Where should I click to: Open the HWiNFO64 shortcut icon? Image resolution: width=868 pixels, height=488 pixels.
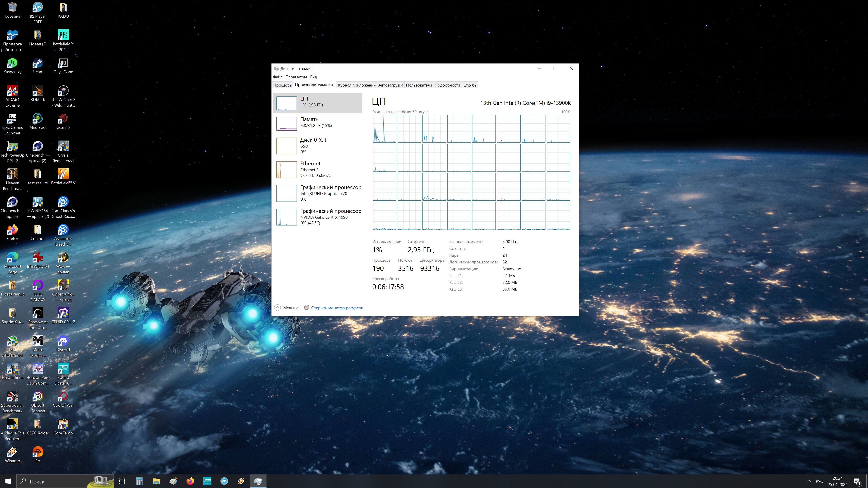pyautogui.click(x=38, y=202)
